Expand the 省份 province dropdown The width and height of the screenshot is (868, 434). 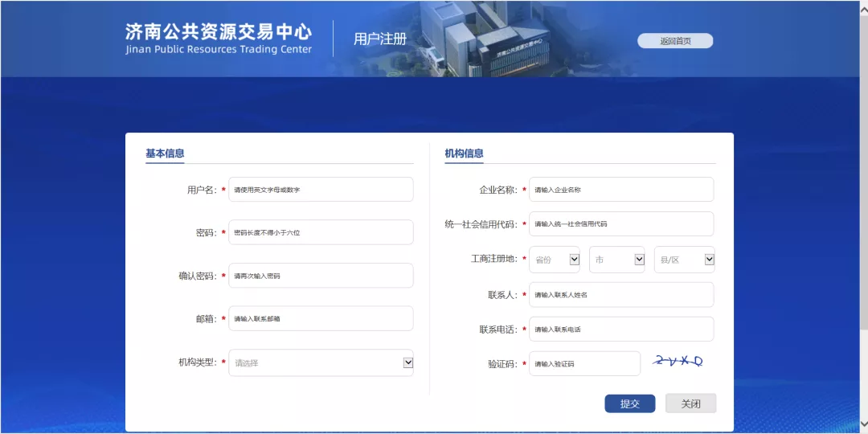[x=555, y=260]
